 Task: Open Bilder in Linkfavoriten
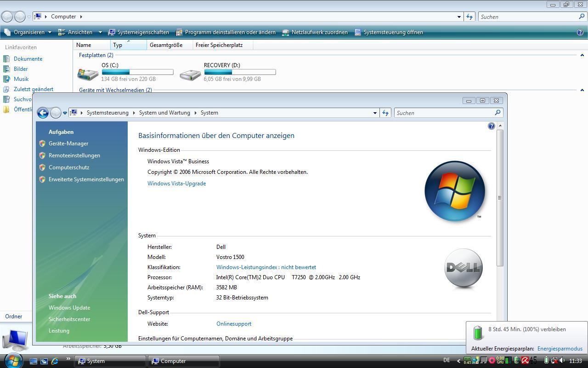21,69
